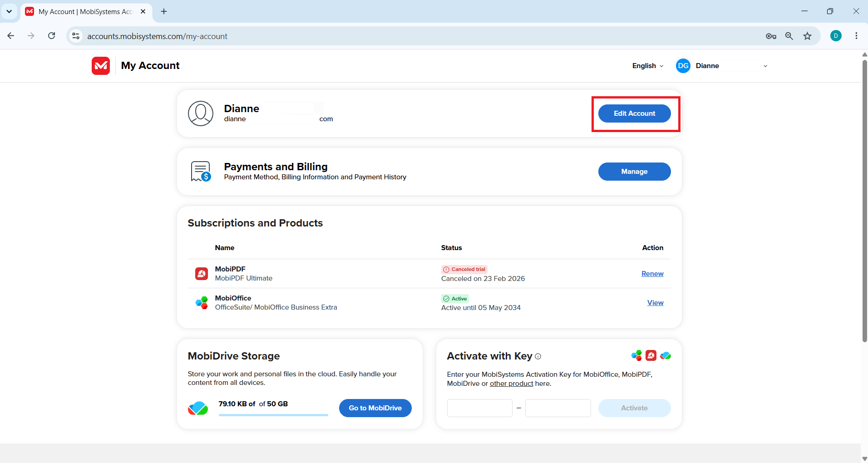Select the My Account browser tab

(86, 11)
